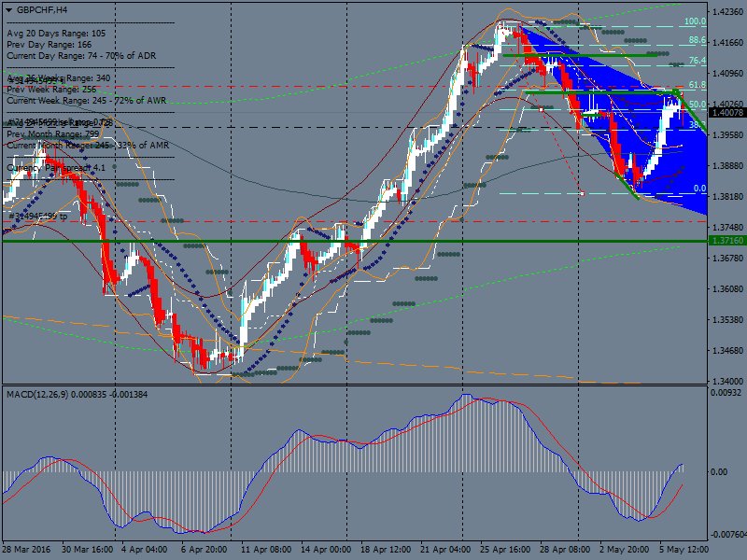The height and width of the screenshot is (560, 747).
Task: Click the MACD zero level 0.00 label
Action: tap(718, 472)
